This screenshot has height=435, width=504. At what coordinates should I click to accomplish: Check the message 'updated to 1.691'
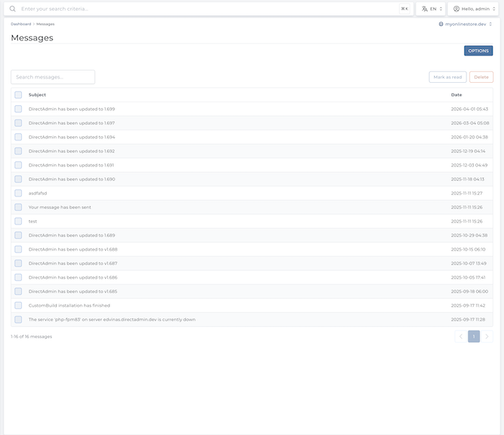point(18,165)
